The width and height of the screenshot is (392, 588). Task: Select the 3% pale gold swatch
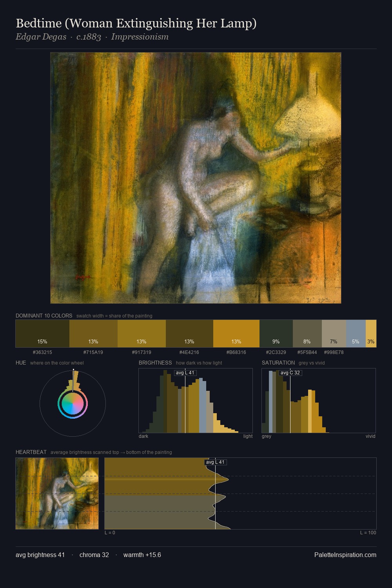371,334
